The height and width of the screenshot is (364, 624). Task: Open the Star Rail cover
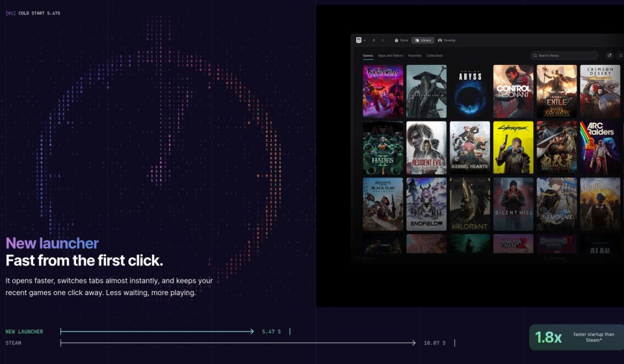point(557,204)
